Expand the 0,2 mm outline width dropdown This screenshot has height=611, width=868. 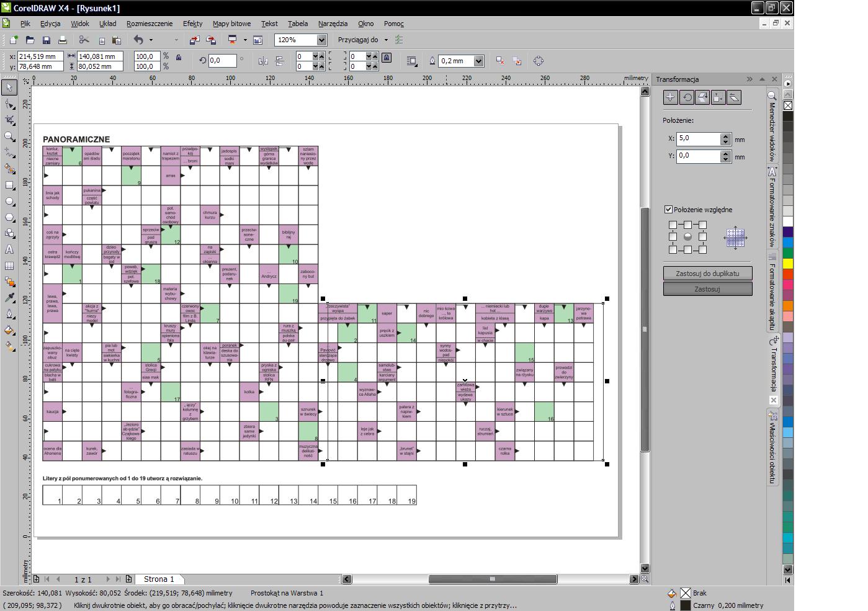point(478,61)
